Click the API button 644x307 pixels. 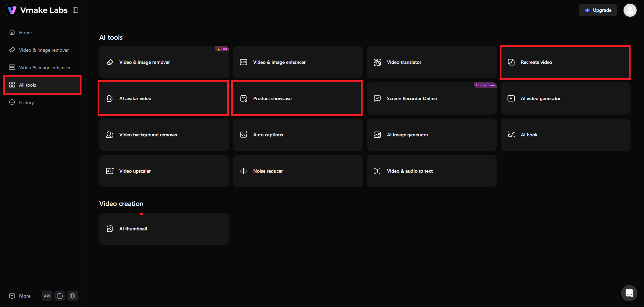(x=47, y=296)
